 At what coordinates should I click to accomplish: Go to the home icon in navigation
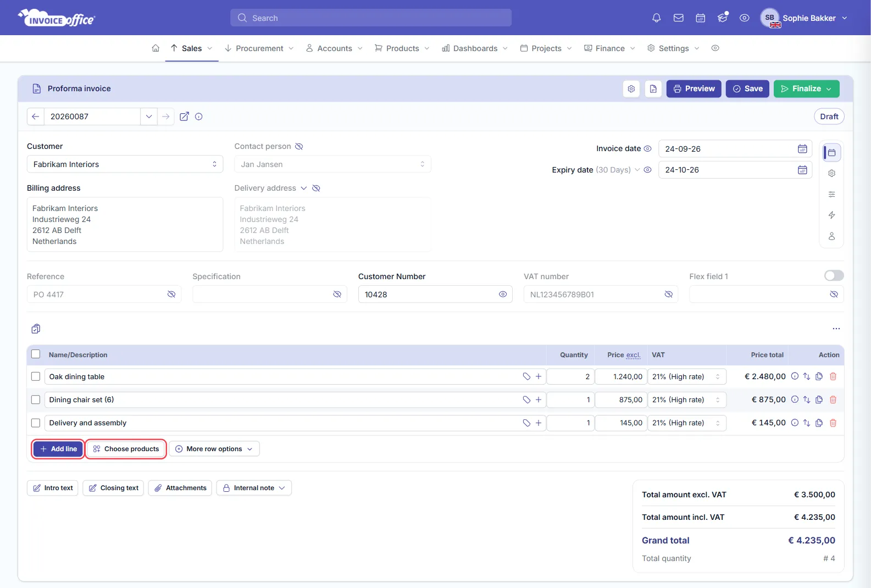click(156, 48)
